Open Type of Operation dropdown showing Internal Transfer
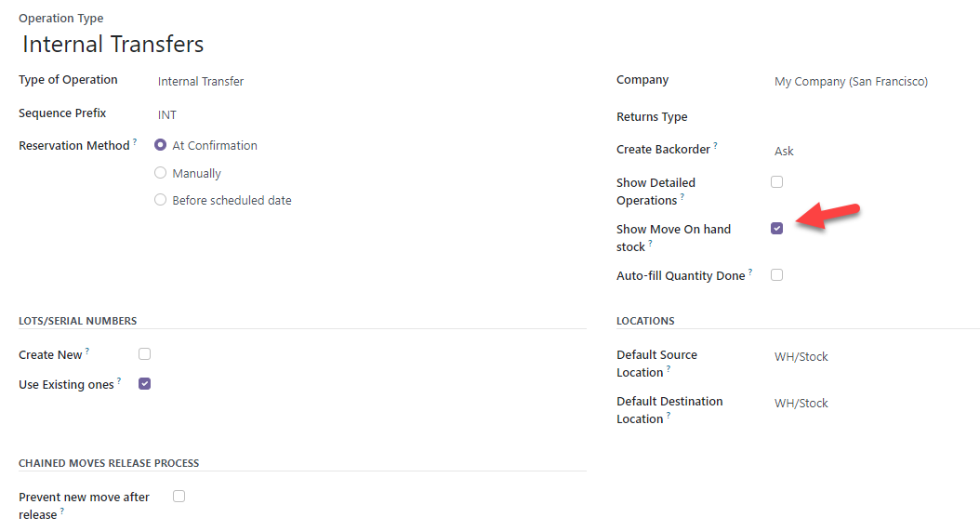This screenshot has width=980, height=531. pyautogui.click(x=371, y=81)
